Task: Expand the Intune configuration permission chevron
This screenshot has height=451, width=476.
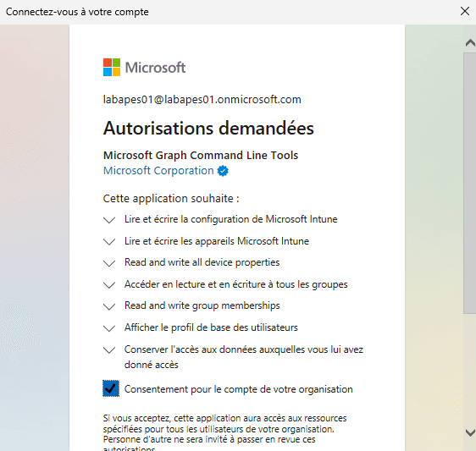Action: click(x=109, y=220)
